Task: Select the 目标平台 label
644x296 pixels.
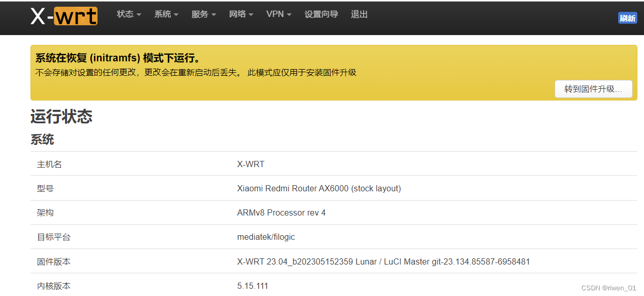Action: tap(54, 237)
